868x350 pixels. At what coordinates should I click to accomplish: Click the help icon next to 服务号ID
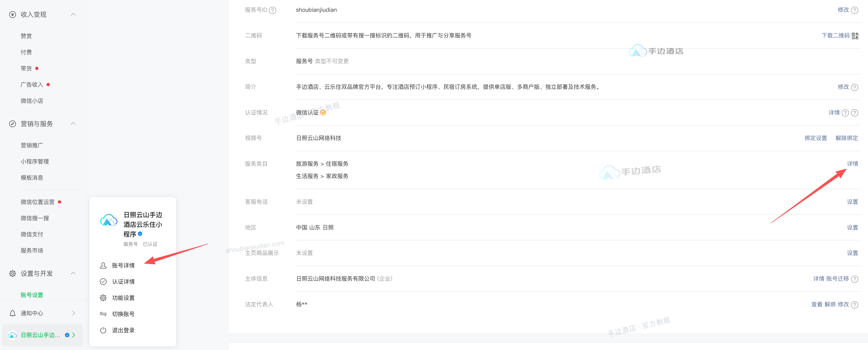(x=273, y=10)
